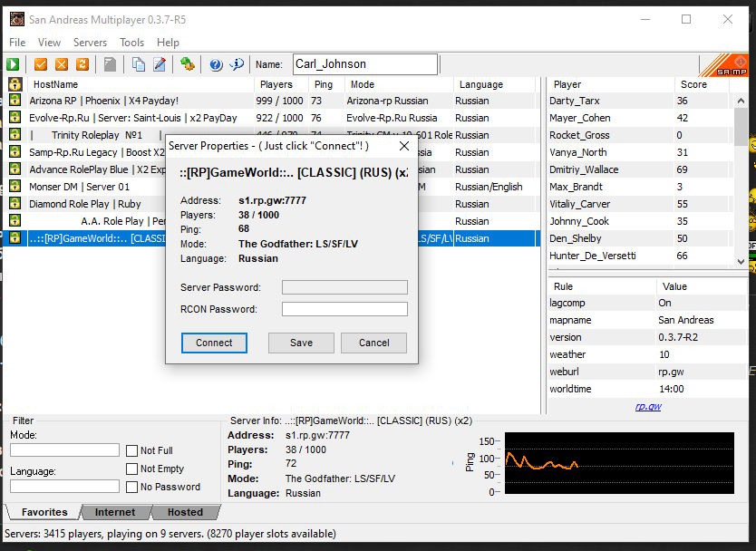Enable the Not Empty filter checkbox
The height and width of the screenshot is (551, 756).
131,469
